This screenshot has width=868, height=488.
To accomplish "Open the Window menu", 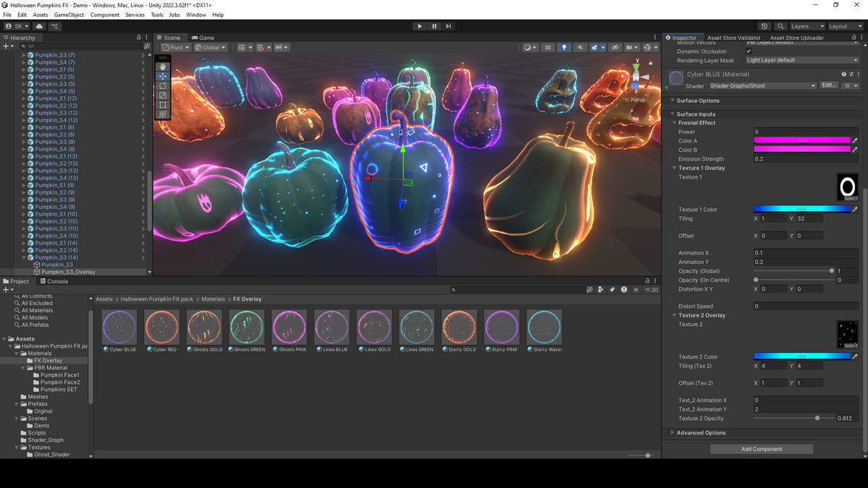I will [x=196, y=14].
